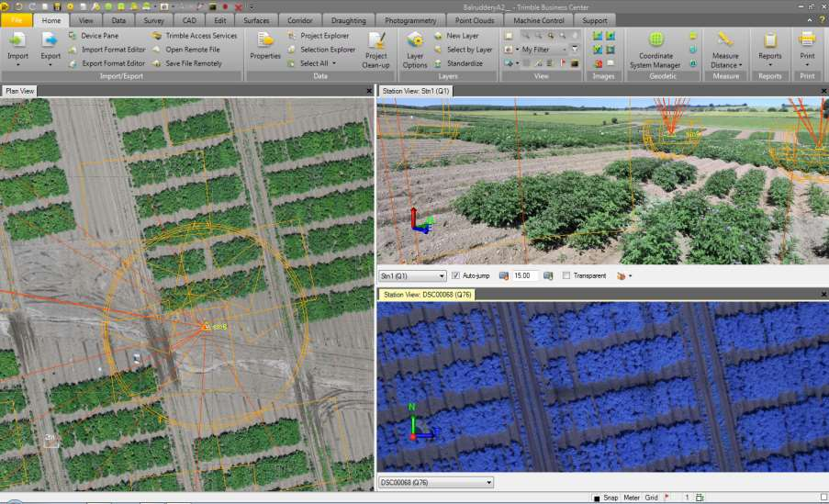
Task: Click Open Remote File
Action: (x=186, y=50)
